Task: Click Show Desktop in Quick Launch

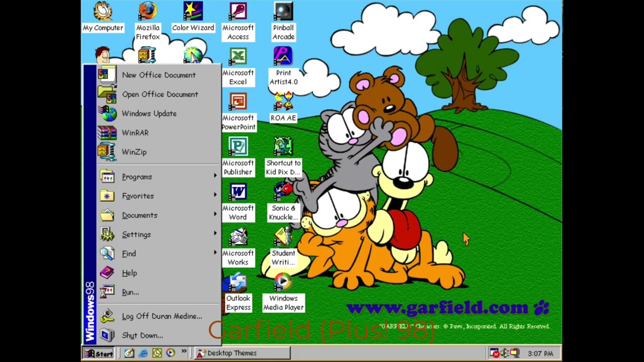Action: (129, 353)
